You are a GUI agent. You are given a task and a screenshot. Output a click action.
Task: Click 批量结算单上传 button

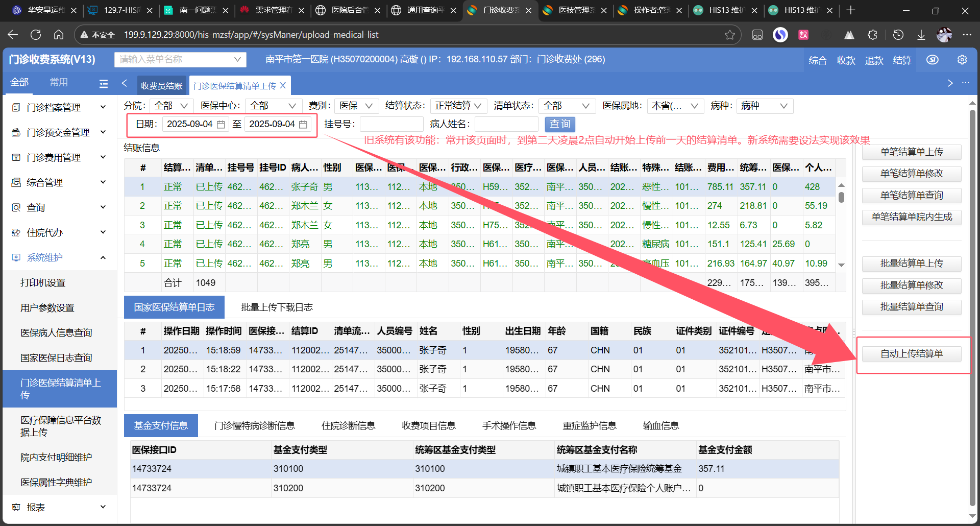pos(912,264)
